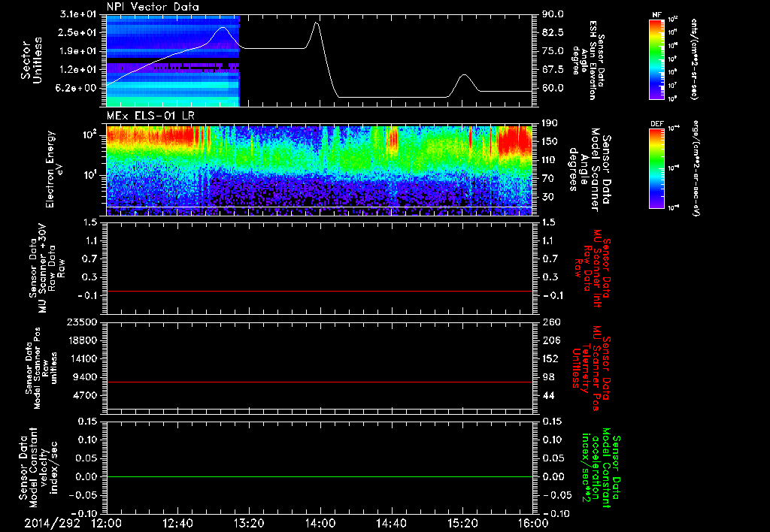Click the 110 scanner angle tick label
This screenshot has height=532, width=770.
(x=550, y=160)
